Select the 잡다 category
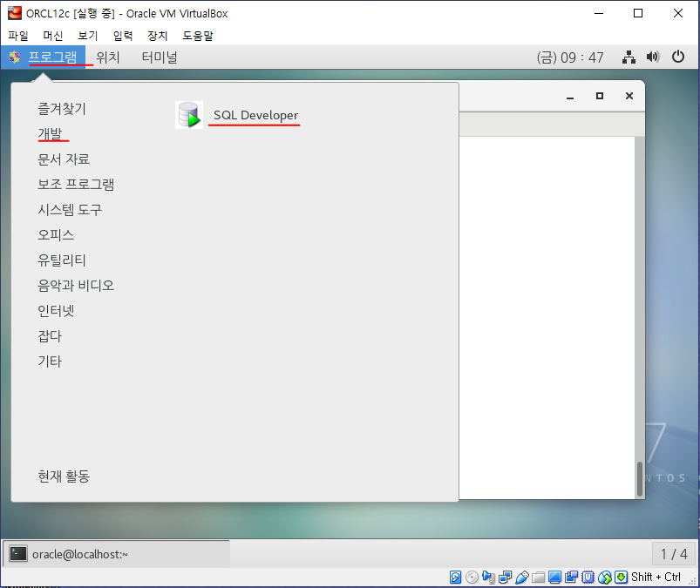Screen dimensions: 700x588 [50, 336]
